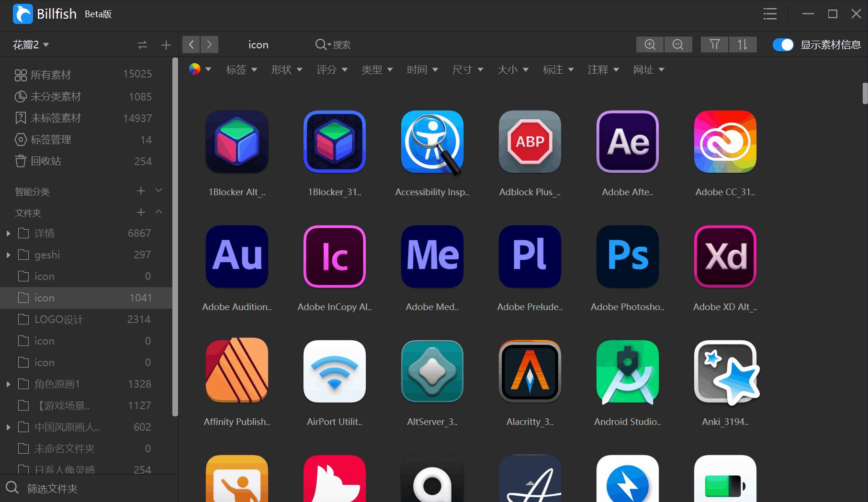
Task: Open the 类型 filter dropdown
Action: 377,70
